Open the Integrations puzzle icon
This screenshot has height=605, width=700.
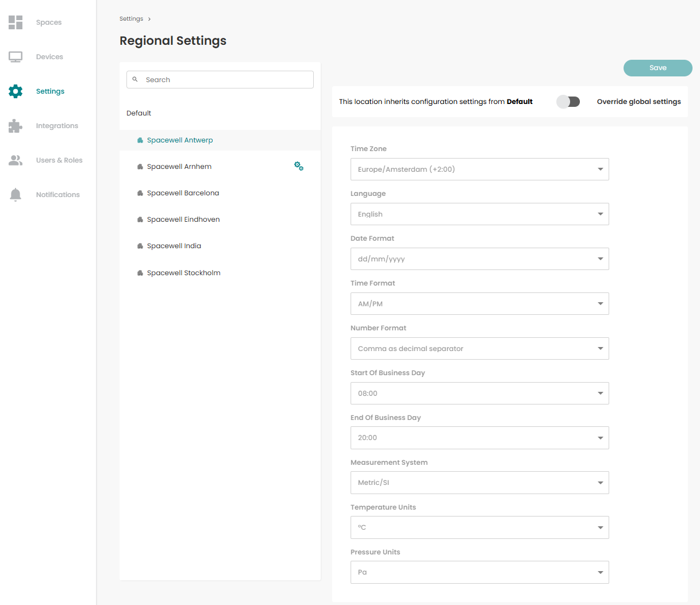pos(16,126)
